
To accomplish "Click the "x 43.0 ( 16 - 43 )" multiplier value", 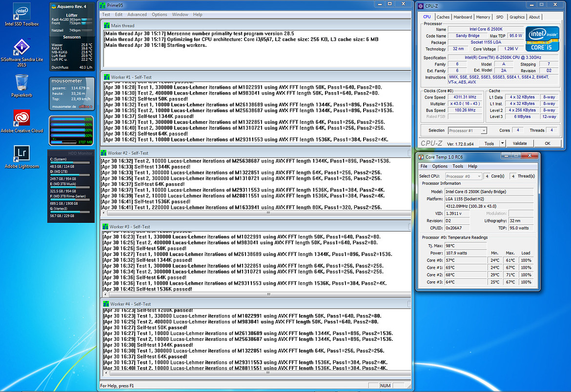I will coord(465,104).
